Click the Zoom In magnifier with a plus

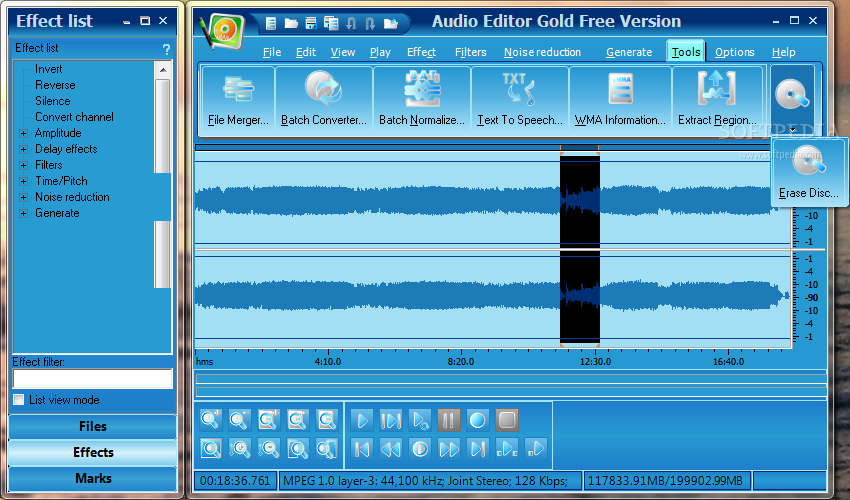[210, 420]
